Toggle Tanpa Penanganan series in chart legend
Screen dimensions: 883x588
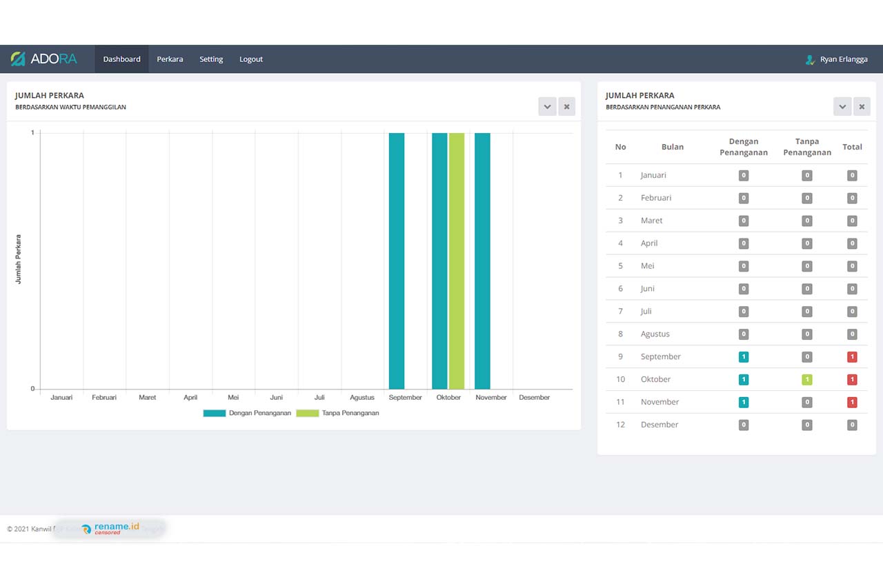(x=337, y=413)
